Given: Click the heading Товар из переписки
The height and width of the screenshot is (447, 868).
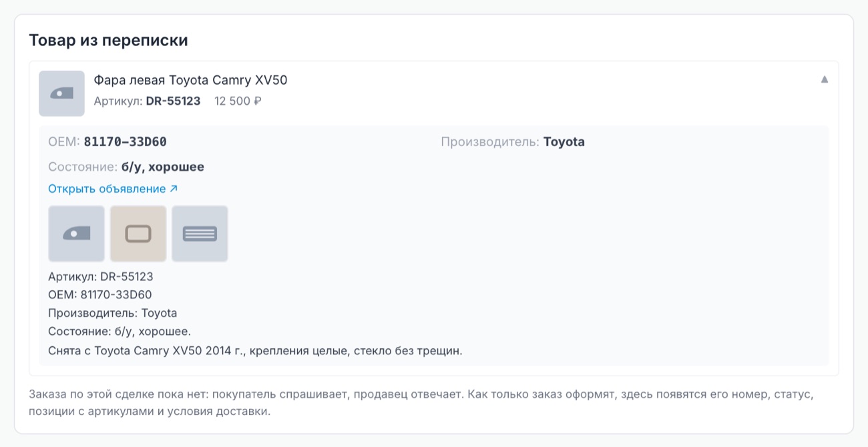Looking at the screenshot, I should pyautogui.click(x=108, y=40).
